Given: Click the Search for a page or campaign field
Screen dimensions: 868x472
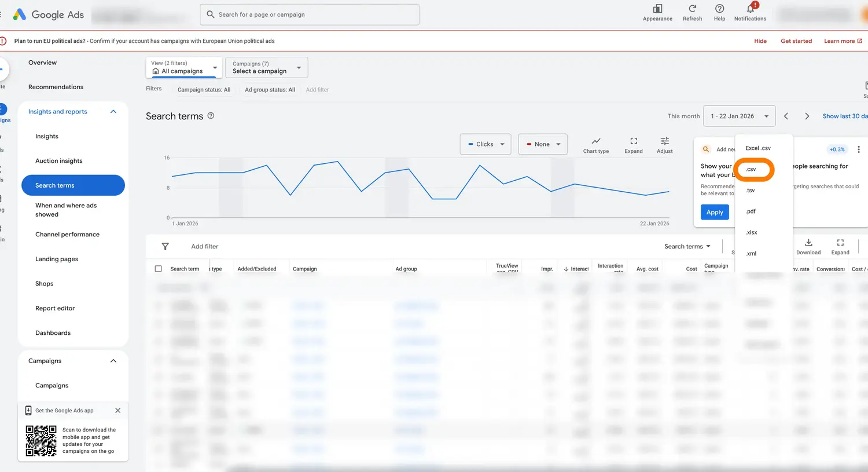Looking at the screenshot, I should [310, 14].
